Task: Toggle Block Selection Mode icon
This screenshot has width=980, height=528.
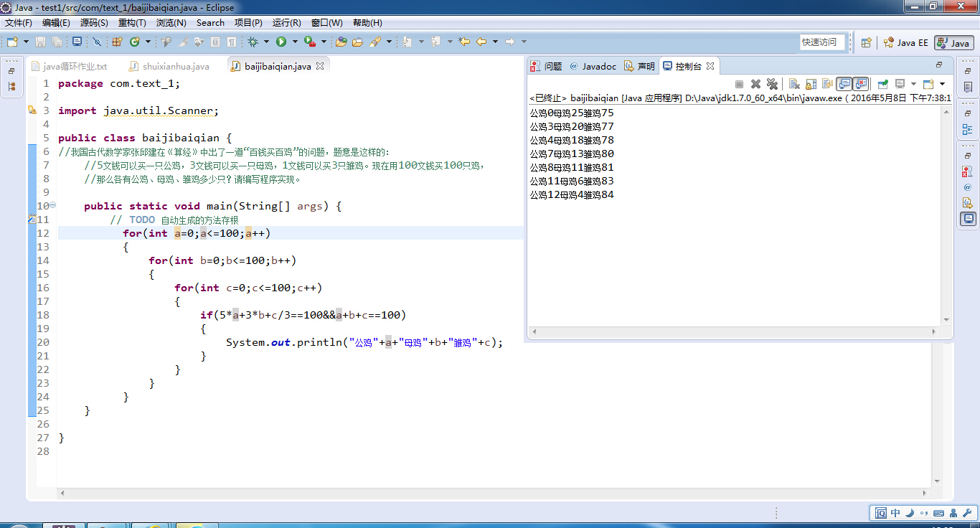Action: click(x=215, y=42)
